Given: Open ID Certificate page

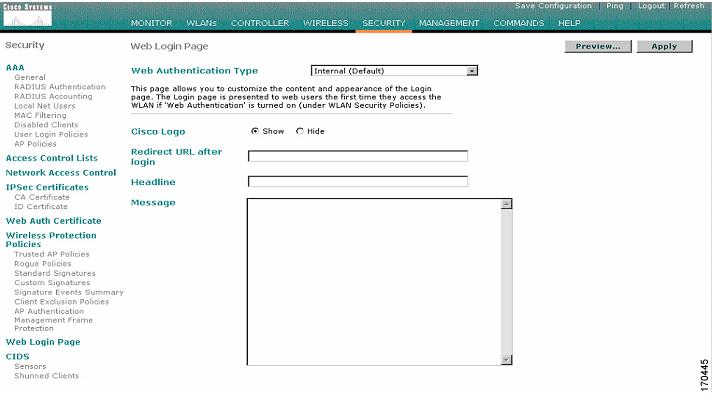Looking at the screenshot, I should [x=41, y=207].
